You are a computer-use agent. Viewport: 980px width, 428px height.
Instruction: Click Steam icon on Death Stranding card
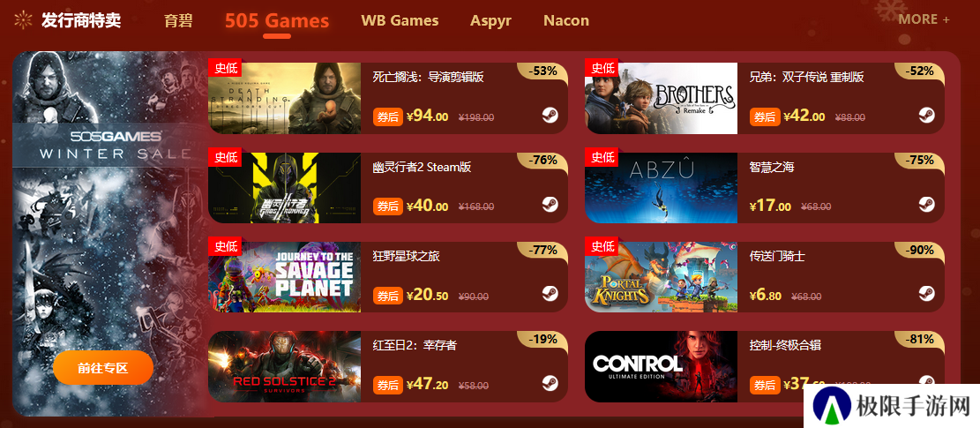550,115
